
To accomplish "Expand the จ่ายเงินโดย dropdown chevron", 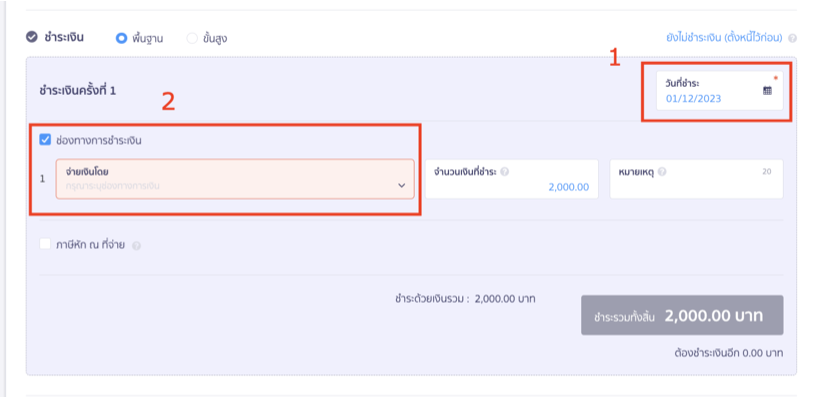I will click(402, 185).
